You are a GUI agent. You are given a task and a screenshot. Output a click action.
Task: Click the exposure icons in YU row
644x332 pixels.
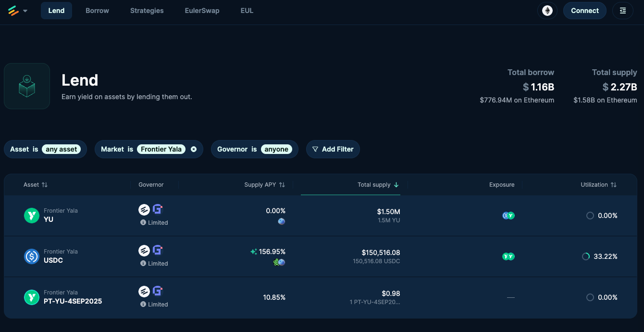(508, 216)
